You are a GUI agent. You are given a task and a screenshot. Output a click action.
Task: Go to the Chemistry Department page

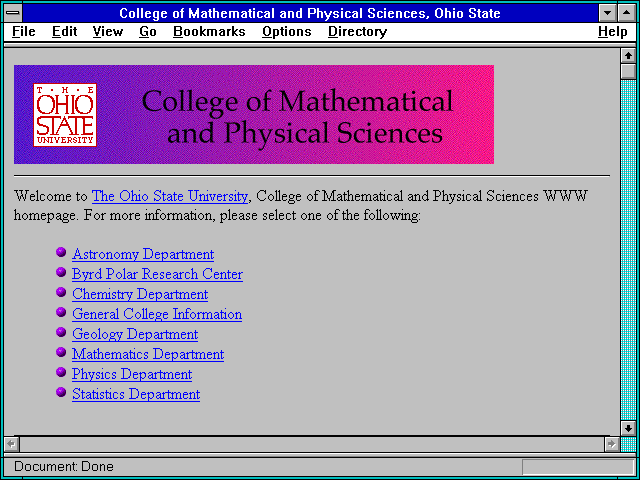click(x=140, y=294)
